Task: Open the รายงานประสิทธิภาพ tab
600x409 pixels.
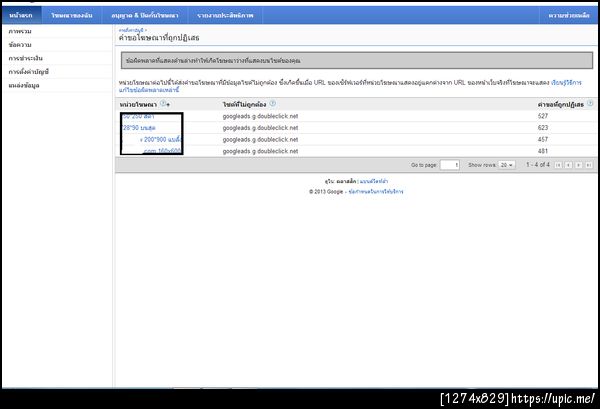Action: (225, 15)
